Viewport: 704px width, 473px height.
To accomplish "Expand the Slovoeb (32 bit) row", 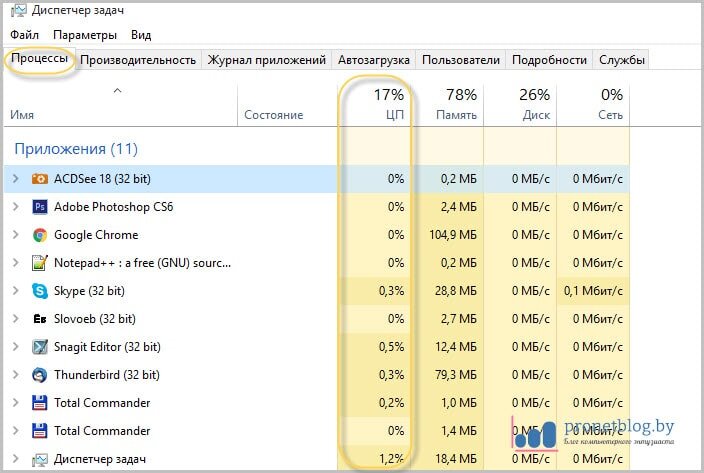I will [x=16, y=319].
